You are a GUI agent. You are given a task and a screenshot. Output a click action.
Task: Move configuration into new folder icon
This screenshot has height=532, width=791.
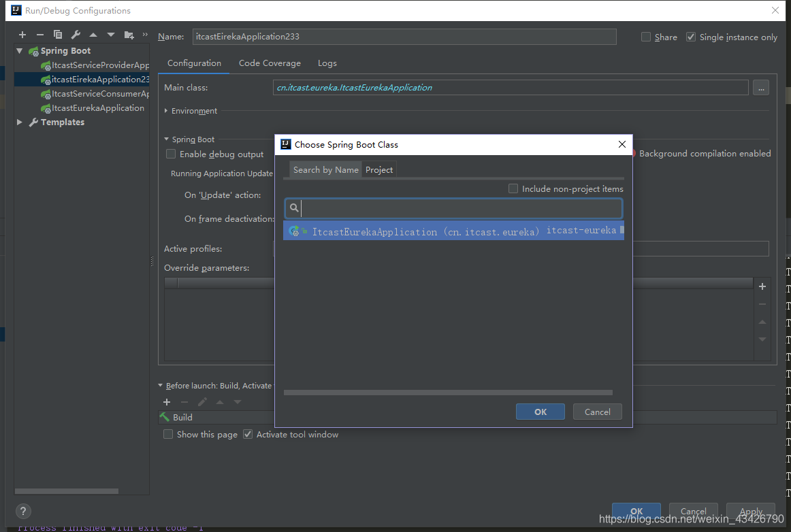coord(129,35)
